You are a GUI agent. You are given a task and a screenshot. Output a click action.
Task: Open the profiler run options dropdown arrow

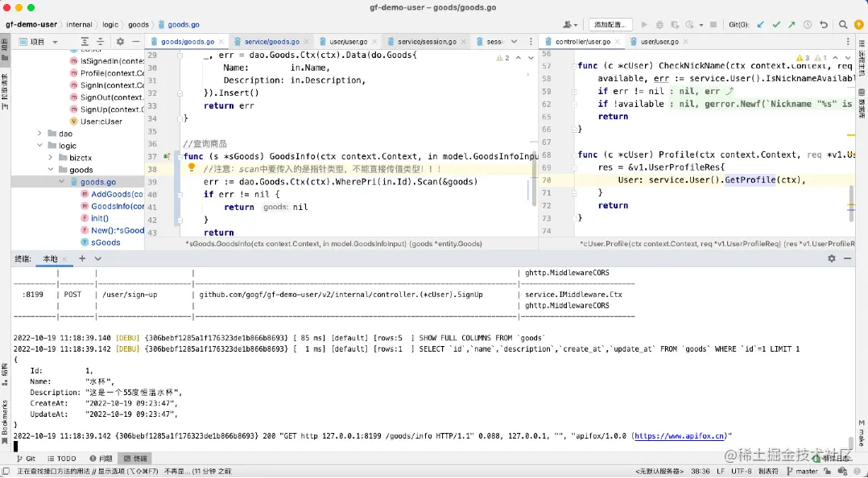pyautogui.click(x=701, y=25)
